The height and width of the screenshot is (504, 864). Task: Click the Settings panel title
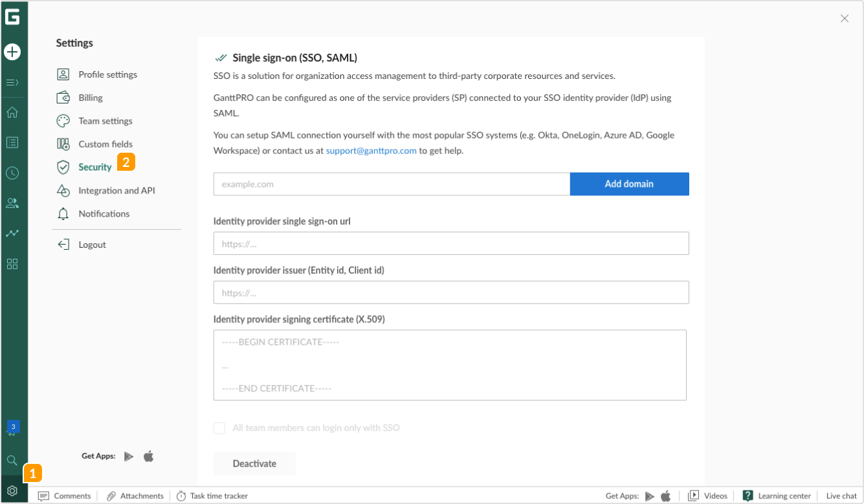point(74,43)
